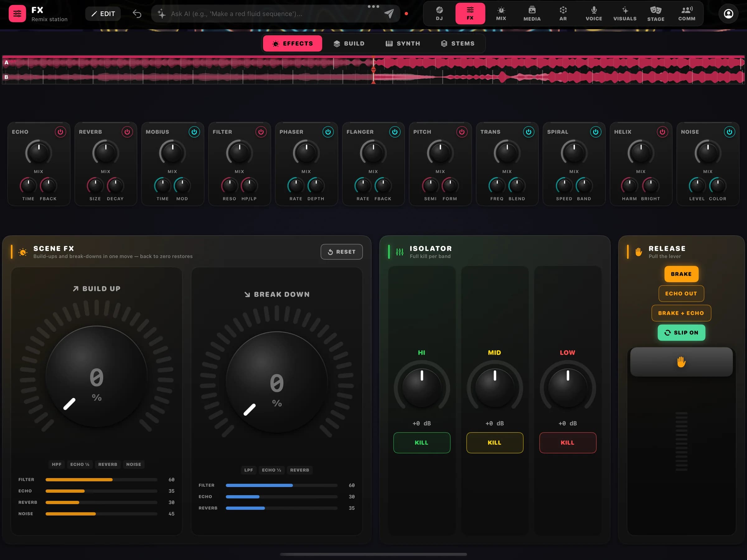Click the hand icon on release lever
The width and height of the screenshot is (747, 560).
[681, 362]
